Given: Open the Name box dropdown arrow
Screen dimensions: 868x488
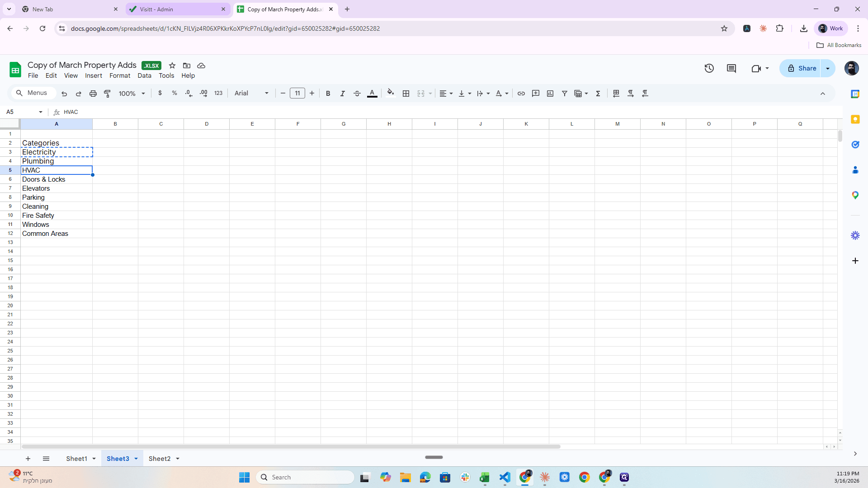Looking at the screenshot, I should pos(41,112).
